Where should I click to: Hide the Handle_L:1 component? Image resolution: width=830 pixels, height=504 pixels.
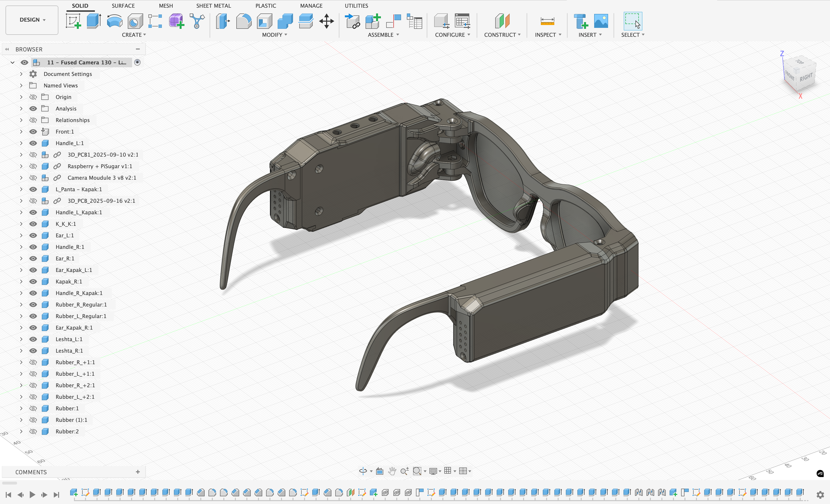33,143
